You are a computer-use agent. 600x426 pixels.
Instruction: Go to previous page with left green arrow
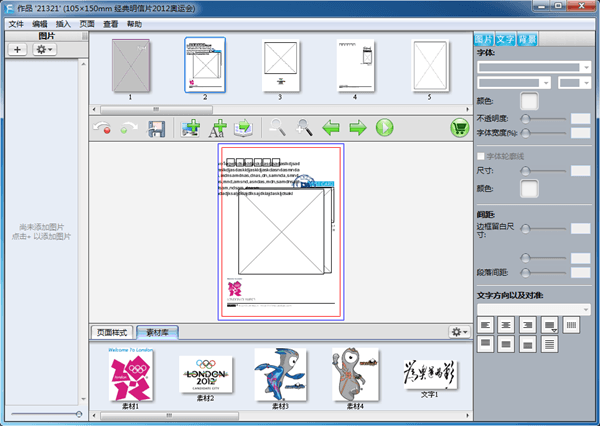331,128
